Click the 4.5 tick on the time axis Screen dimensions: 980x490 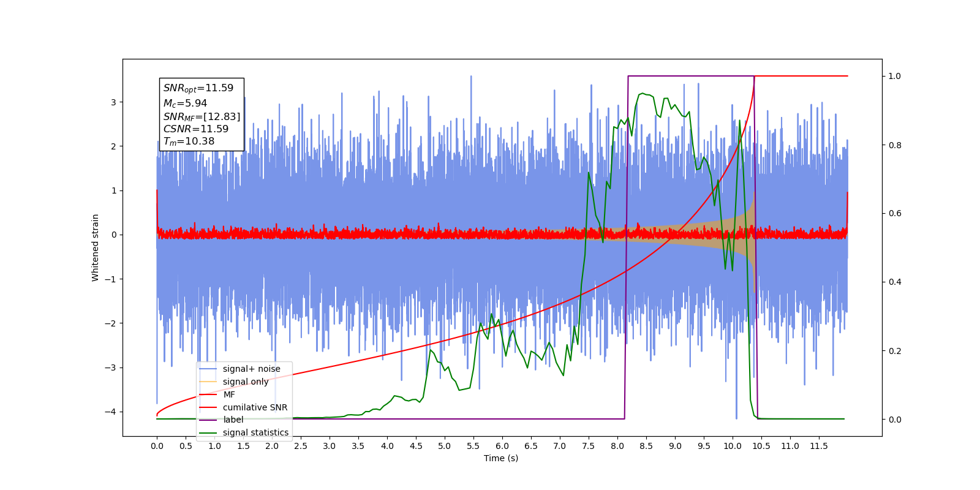(x=416, y=446)
